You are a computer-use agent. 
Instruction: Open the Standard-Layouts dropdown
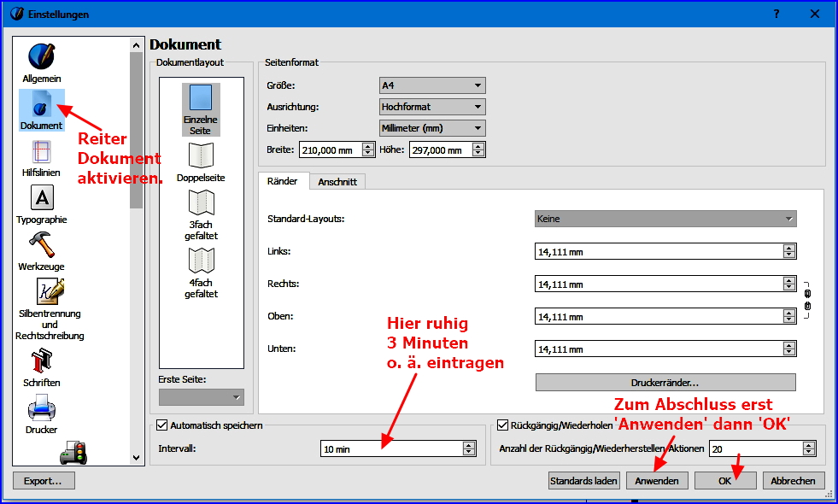(x=665, y=219)
